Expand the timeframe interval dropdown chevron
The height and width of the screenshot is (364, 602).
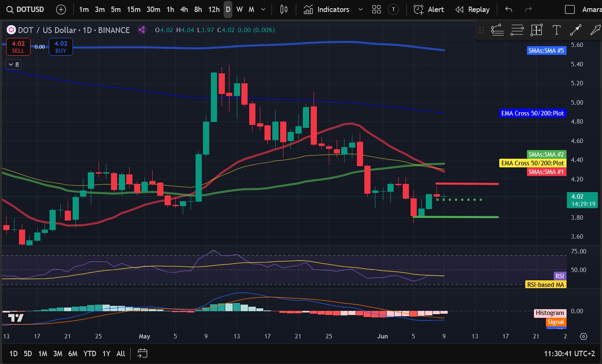(x=263, y=9)
